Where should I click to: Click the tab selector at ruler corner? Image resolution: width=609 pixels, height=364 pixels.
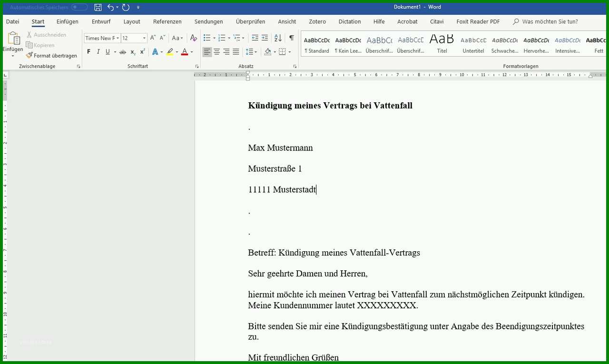(6, 75)
